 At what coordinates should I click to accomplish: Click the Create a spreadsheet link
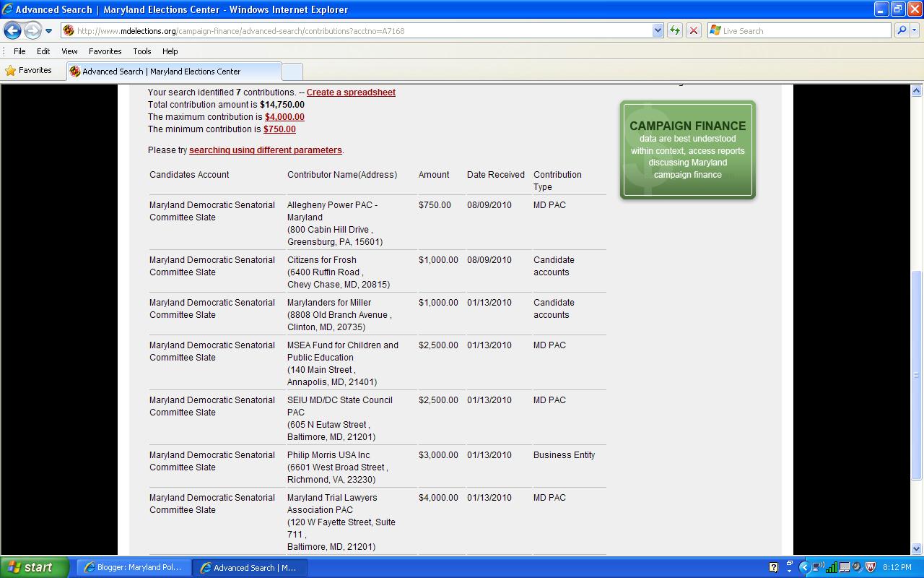(351, 92)
